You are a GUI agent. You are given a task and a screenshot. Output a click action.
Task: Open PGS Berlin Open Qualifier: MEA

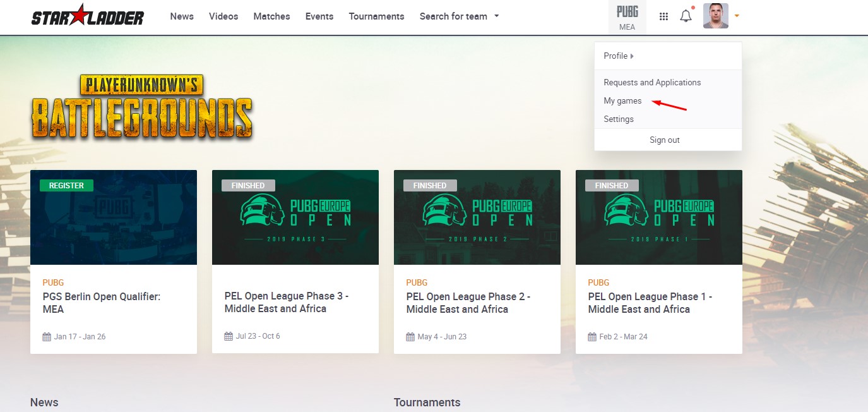(102, 303)
